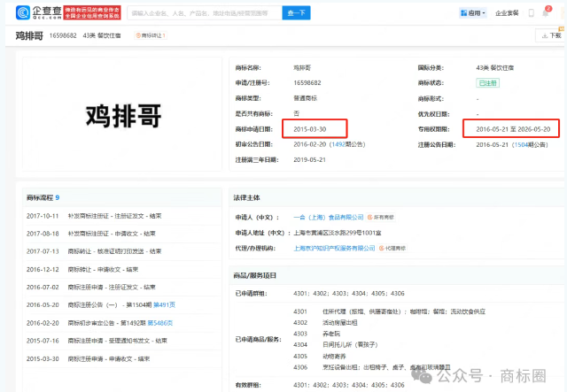Click the 已注册 status badge
This screenshot has width=567, height=392.
pos(487,82)
